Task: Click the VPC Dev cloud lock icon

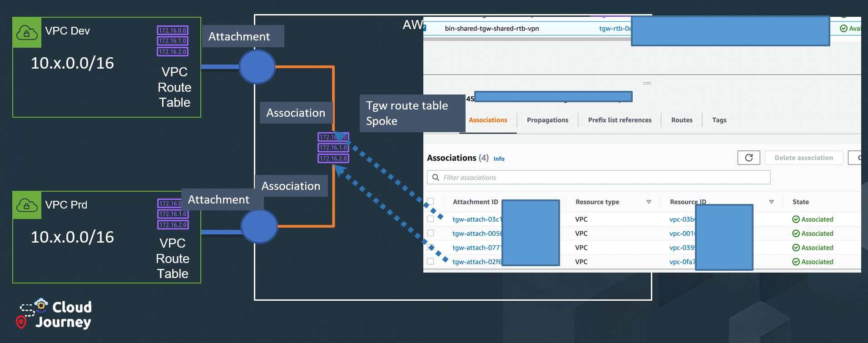Action: tap(27, 33)
